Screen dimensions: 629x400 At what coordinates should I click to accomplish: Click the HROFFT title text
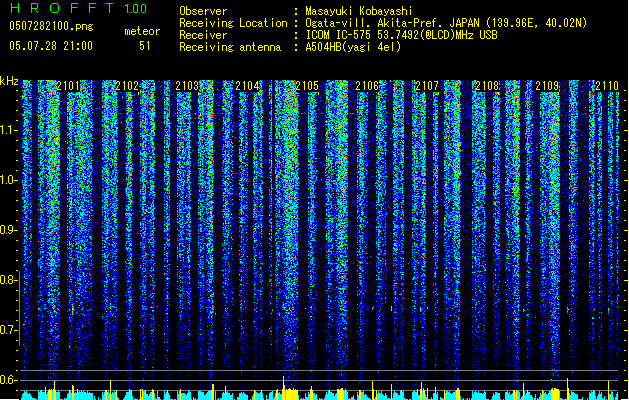pyautogui.click(x=62, y=8)
